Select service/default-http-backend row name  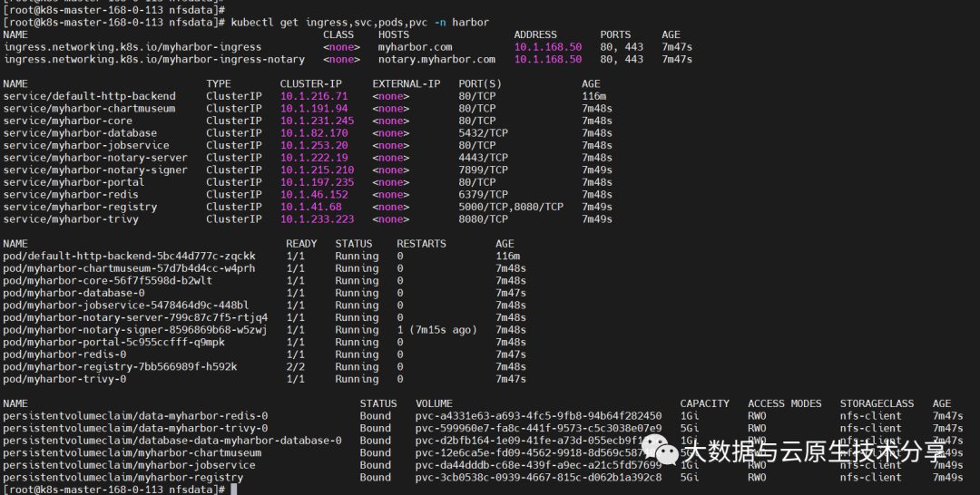coord(89,96)
